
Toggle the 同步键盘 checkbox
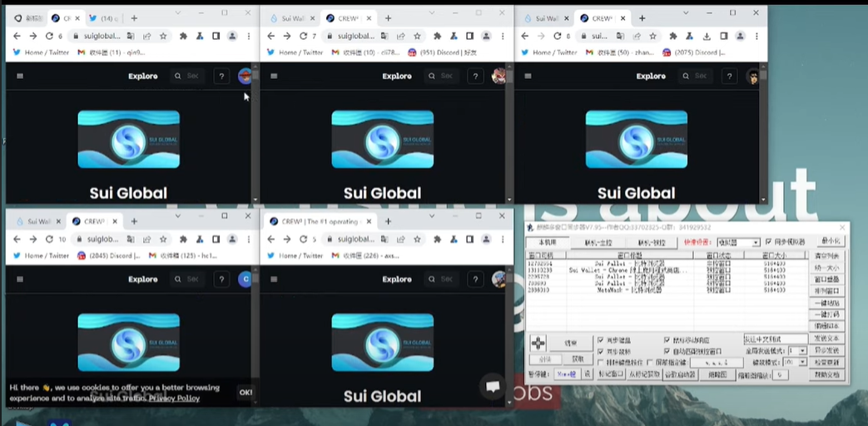tap(601, 340)
